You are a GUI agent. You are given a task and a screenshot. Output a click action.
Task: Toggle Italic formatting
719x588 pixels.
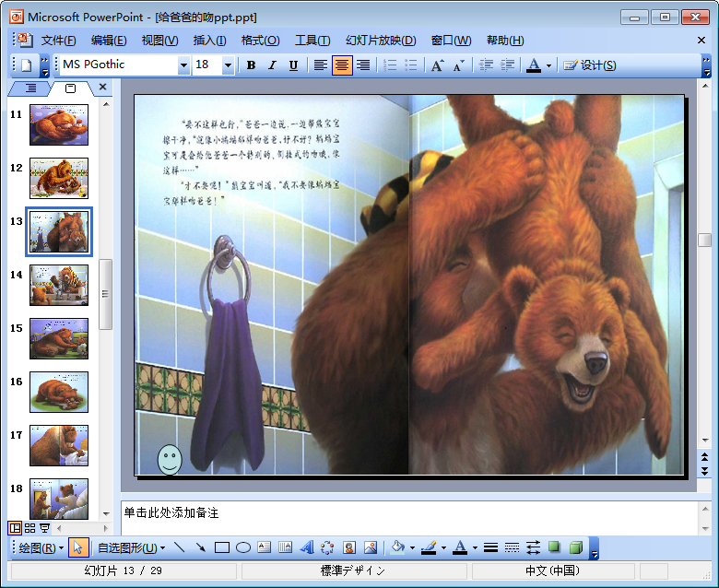coord(272,65)
